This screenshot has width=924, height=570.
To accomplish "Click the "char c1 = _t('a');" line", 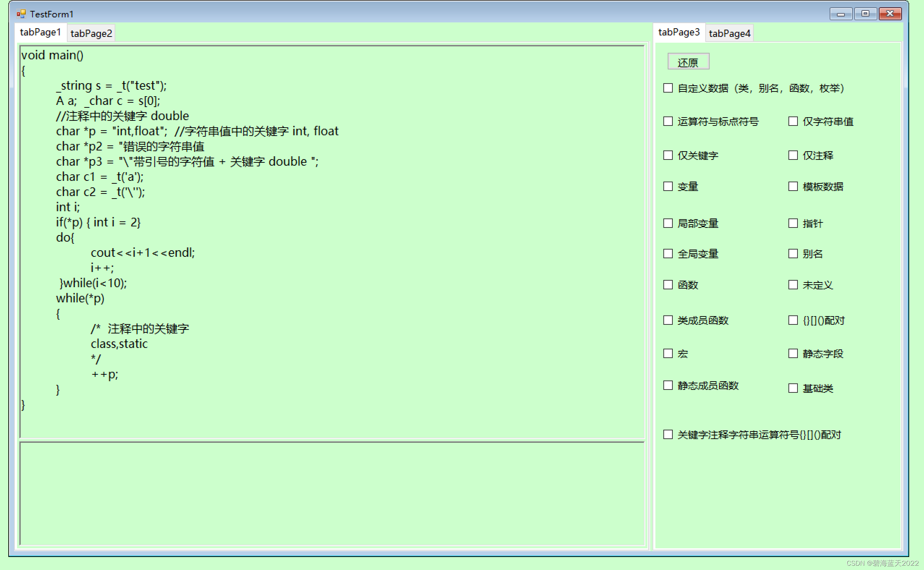I will point(99,177).
